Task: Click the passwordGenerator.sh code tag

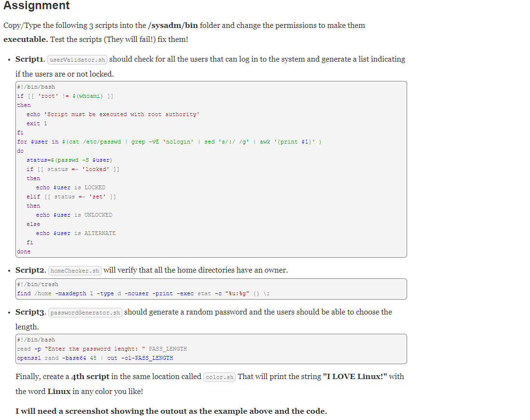Action: 85,313
